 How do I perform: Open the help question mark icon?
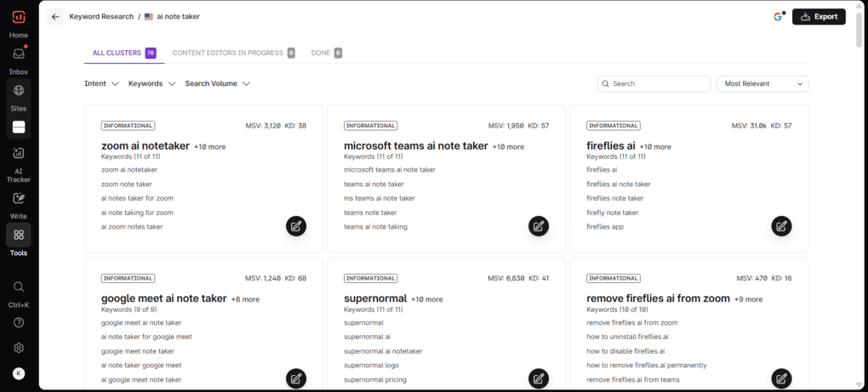tap(18, 322)
